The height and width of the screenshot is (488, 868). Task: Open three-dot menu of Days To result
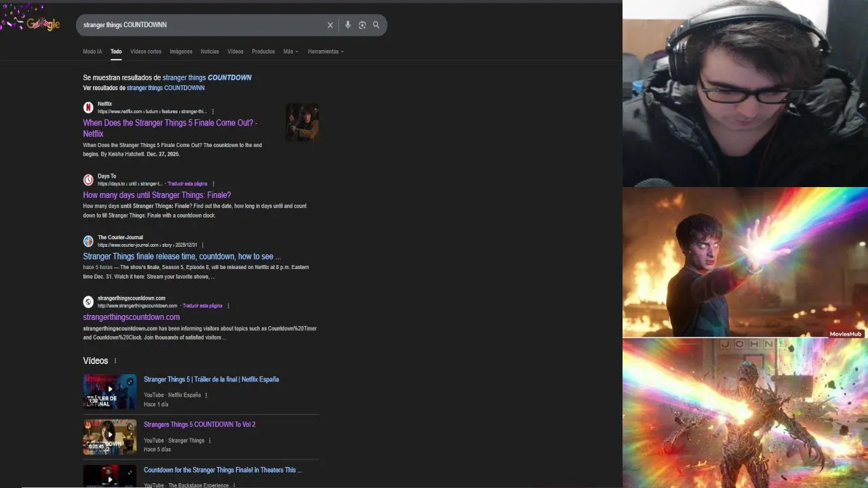[213, 184]
